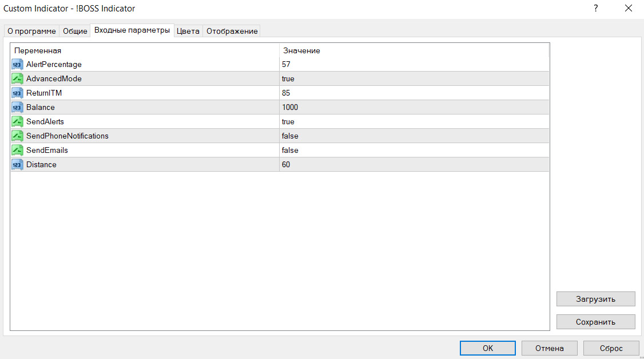Select the SendEmails variable name
This screenshot has height=359, width=644.
tap(47, 150)
